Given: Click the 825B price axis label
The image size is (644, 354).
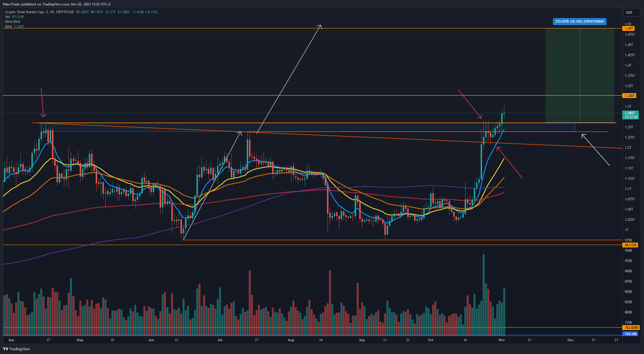Looking at the screenshot, I should 628,302.
